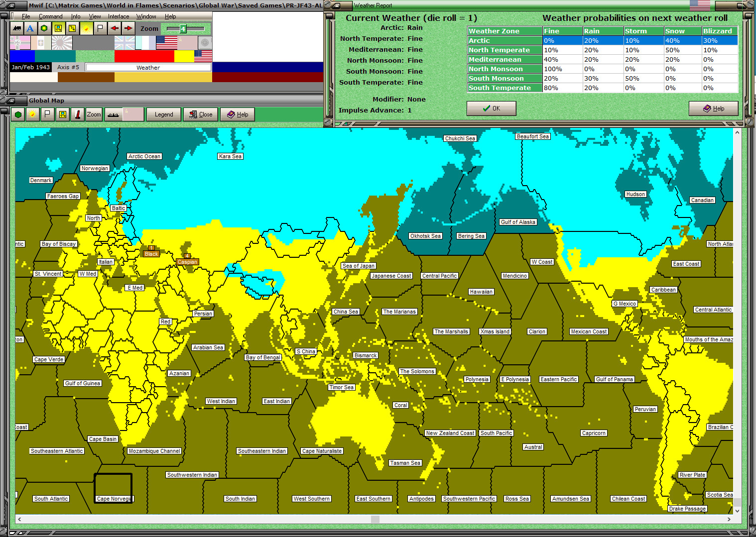
Task: Select the British Union Jack flag
Action: tap(125, 43)
